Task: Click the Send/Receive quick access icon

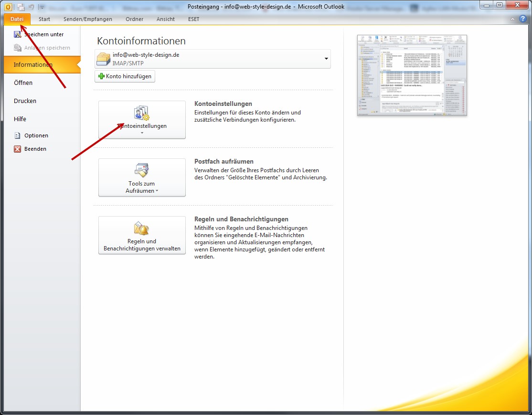Action: point(21,7)
